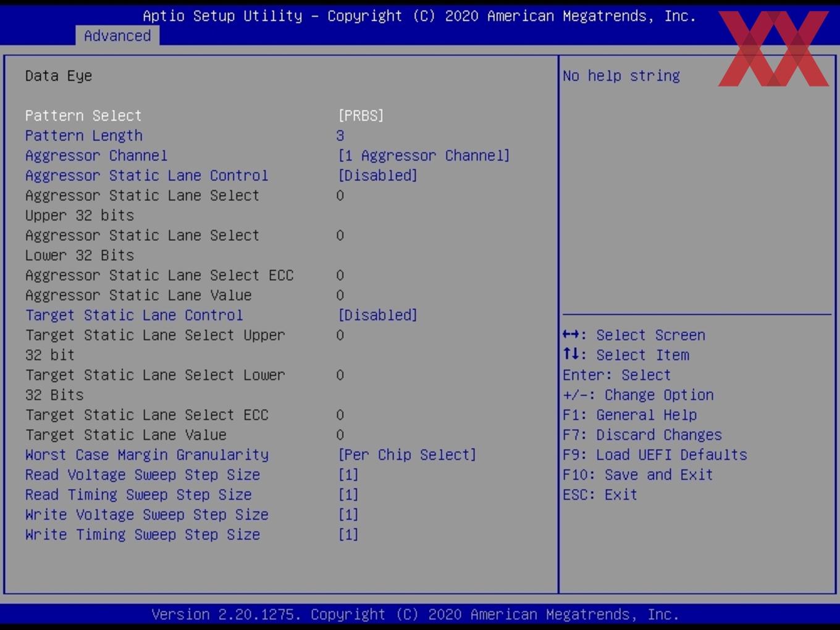Change the [PRBS] pattern value
840x630 pixels.
361,115
